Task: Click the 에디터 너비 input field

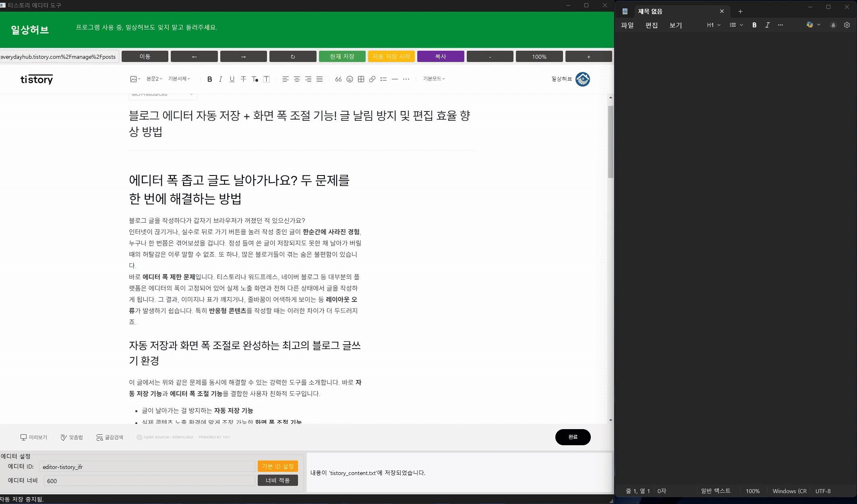Action: click(x=149, y=480)
